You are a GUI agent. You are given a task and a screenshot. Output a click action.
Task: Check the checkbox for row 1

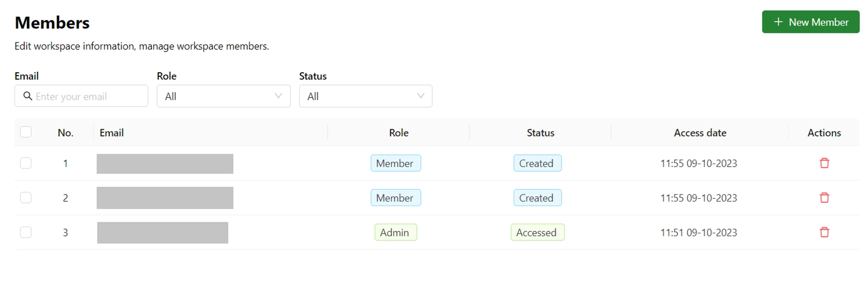coord(26,163)
